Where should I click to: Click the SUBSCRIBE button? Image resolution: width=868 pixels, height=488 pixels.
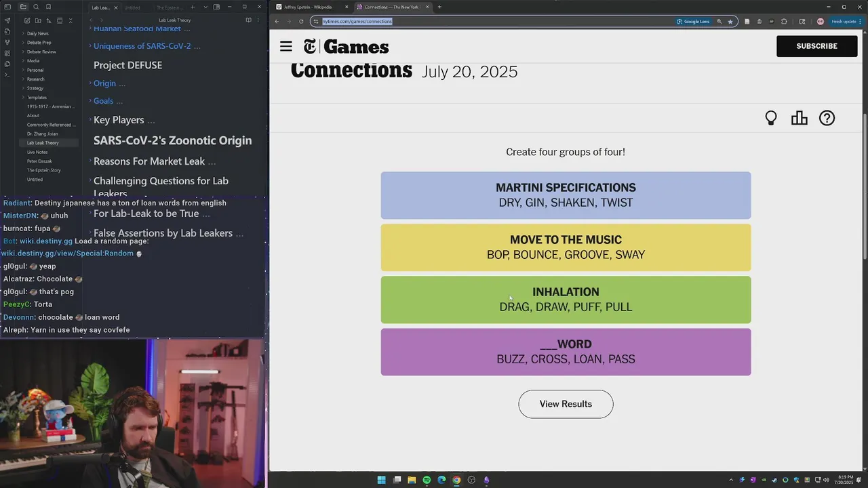[x=816, y=46]
